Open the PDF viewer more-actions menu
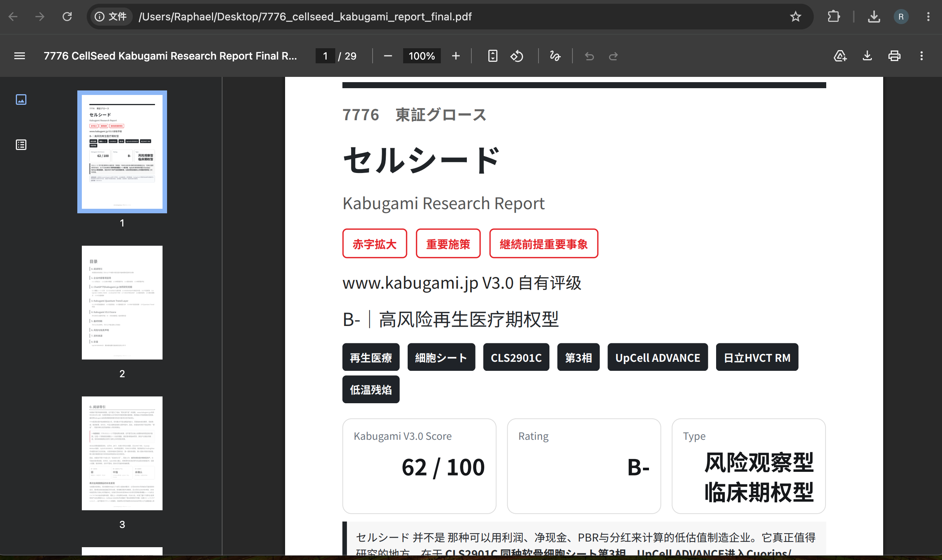Viewport: 942px width, 560px height. [922, 56]
